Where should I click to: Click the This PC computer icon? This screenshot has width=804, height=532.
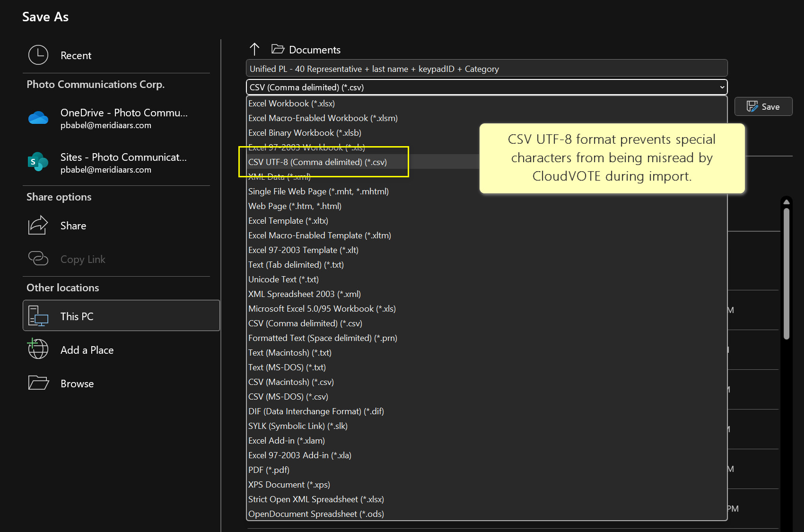point(38,316)
